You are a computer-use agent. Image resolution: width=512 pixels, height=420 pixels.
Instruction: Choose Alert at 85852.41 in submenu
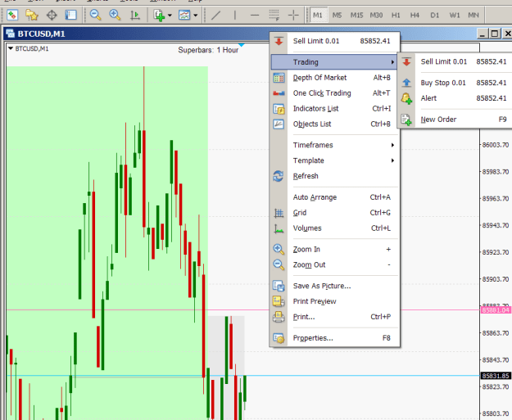455,98
